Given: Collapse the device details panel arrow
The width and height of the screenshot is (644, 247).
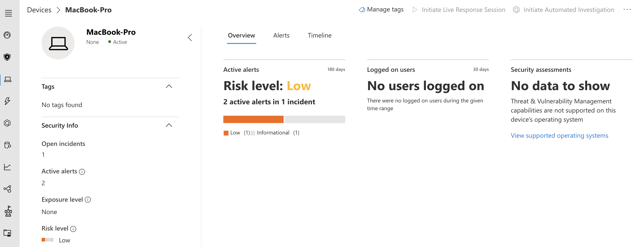Looking at the screenshot, I should click(190, 37).
